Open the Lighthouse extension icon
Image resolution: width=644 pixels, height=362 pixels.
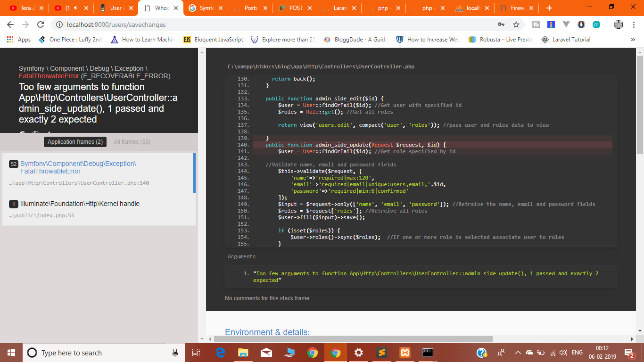click(551, 24)
